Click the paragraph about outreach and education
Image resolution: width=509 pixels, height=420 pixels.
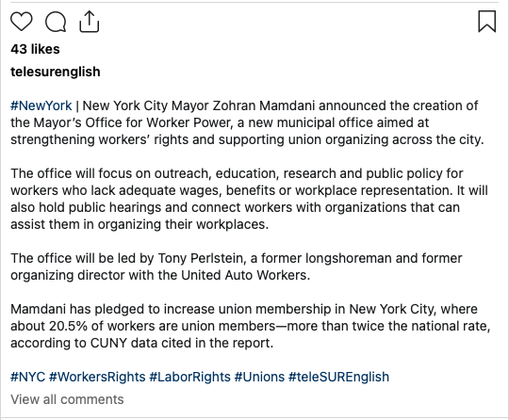[x=249, y=199]
